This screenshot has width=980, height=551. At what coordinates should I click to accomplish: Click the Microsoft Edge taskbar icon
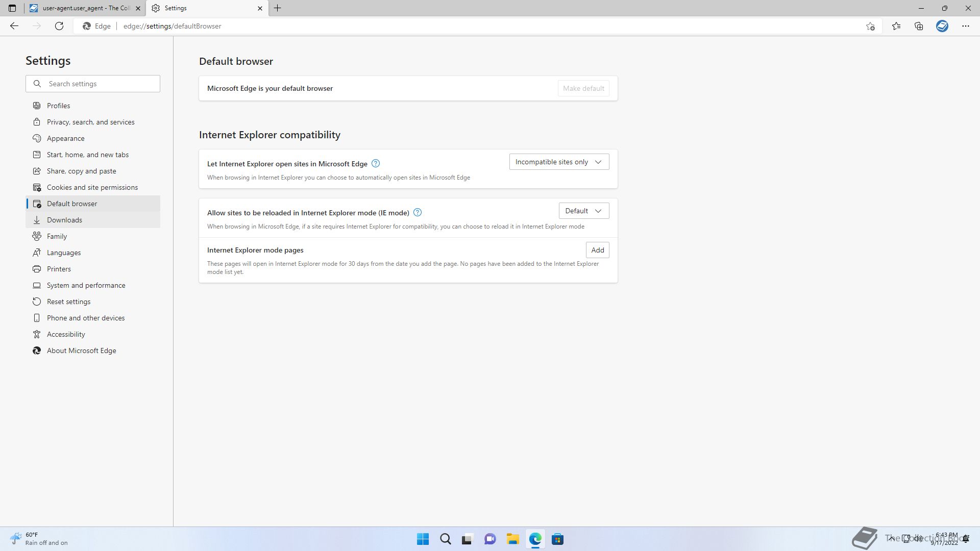pyautogui.click(x=535, y=539)
